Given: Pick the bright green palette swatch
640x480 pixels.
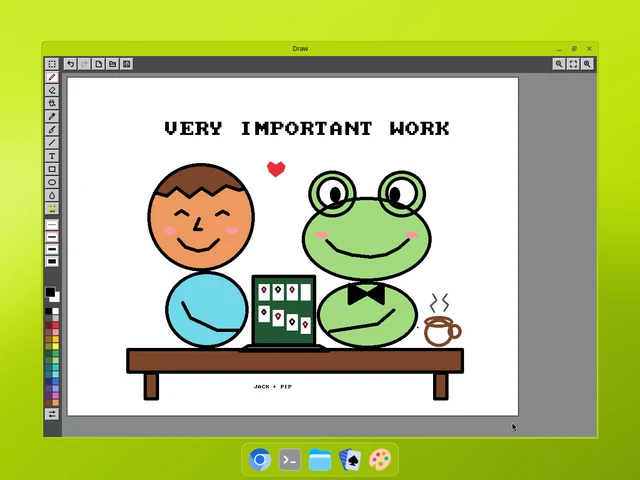Looking at the screenshot, I should tap(56, 353).
